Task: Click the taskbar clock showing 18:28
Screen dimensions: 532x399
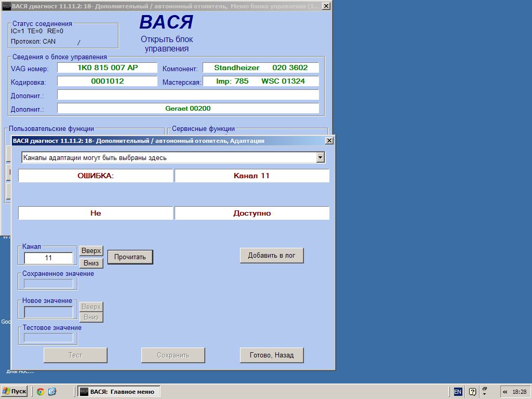Action: [x=519, y=392]
